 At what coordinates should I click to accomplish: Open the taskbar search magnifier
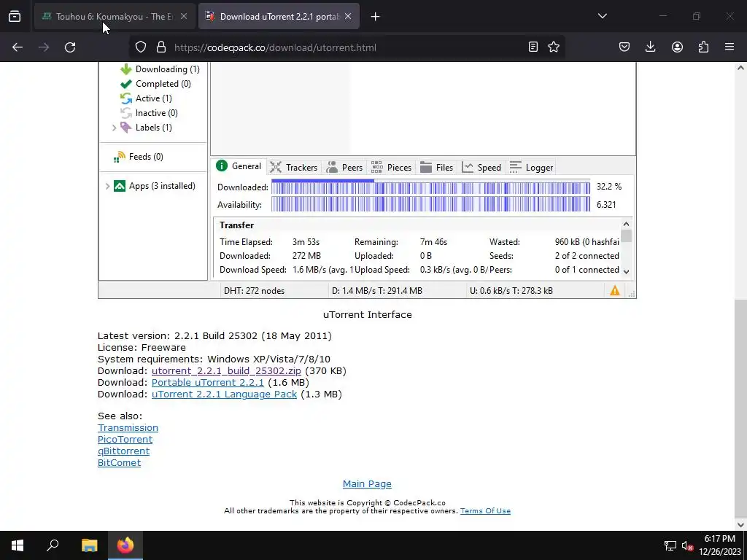tap(53, 545)
